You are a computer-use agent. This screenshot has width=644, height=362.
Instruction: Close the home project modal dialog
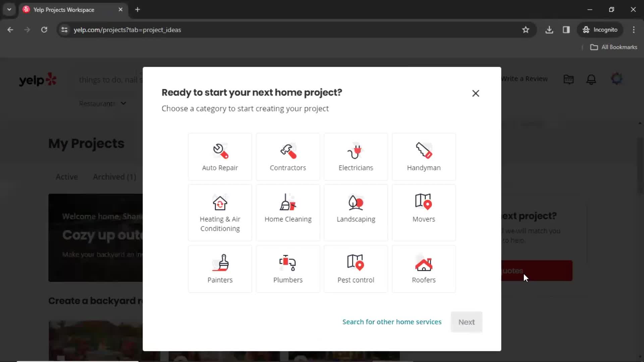point(476,93)
